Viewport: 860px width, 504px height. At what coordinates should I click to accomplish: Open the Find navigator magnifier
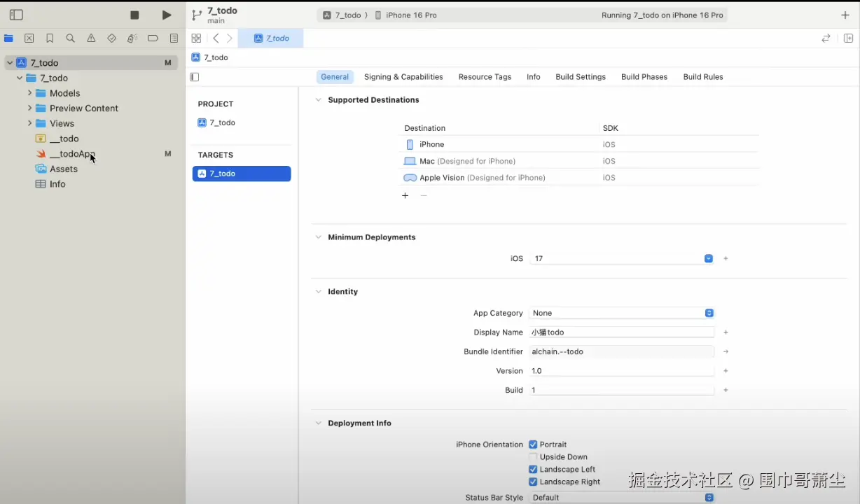point(70,38)
